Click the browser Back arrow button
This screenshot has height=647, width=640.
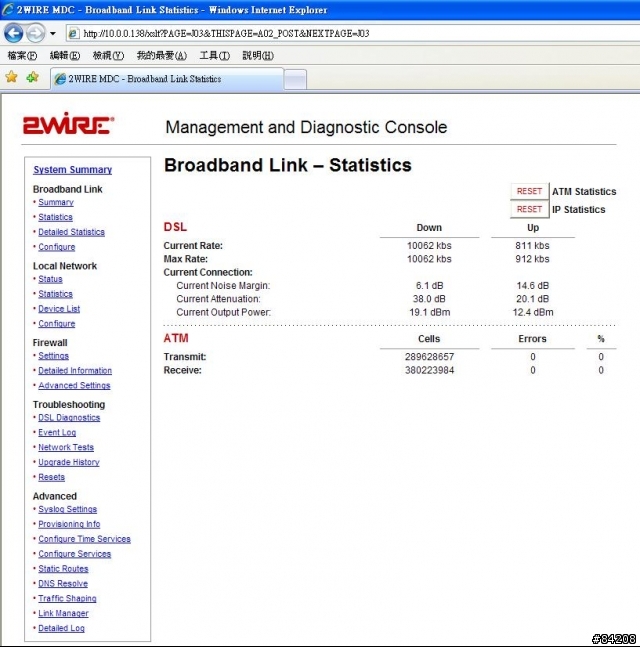point(13,33)
